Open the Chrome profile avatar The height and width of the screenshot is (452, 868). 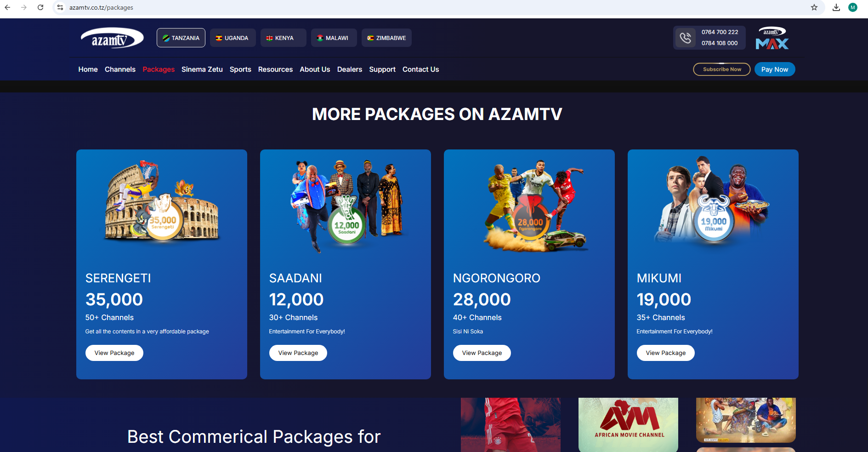[x=853, y=7]
